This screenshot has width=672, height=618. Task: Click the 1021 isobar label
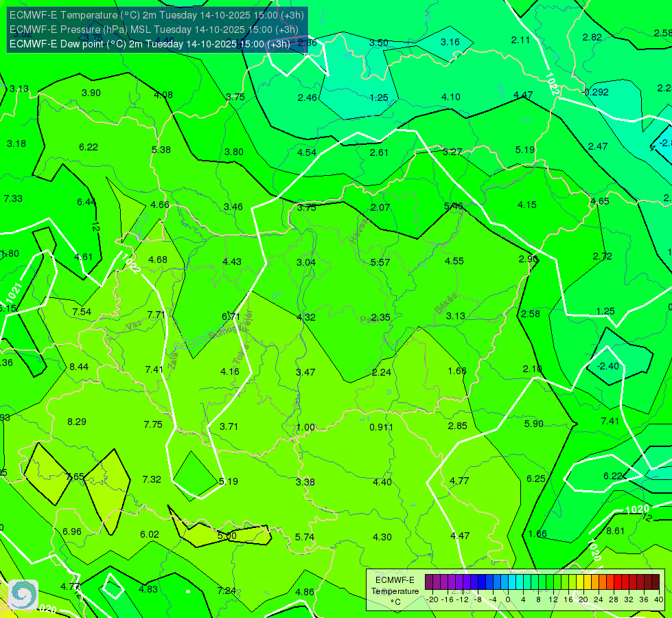14,293
